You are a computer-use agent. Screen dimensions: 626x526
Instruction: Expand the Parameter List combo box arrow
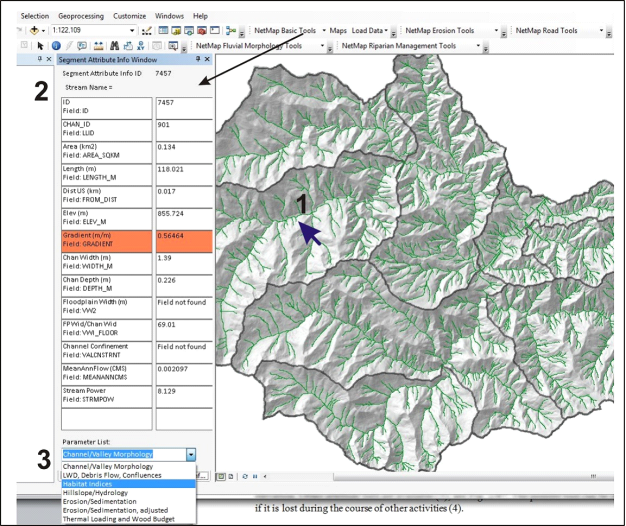tap(191, 454)
